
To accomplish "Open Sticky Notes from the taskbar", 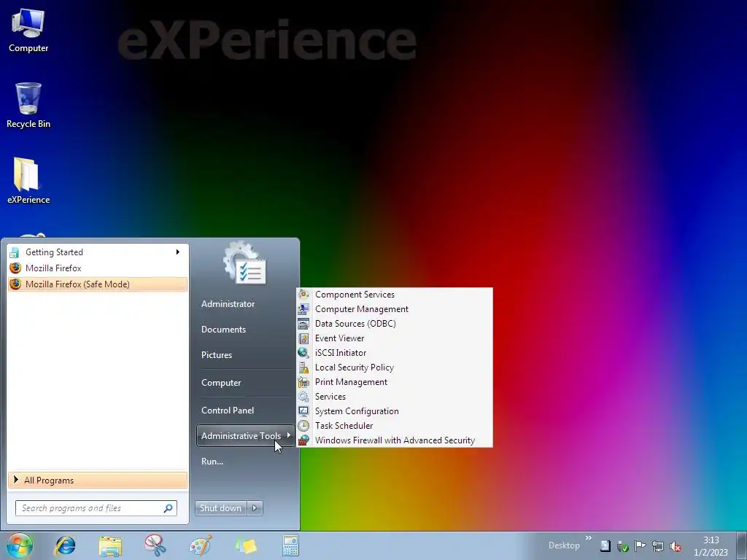I will [246, 545].
